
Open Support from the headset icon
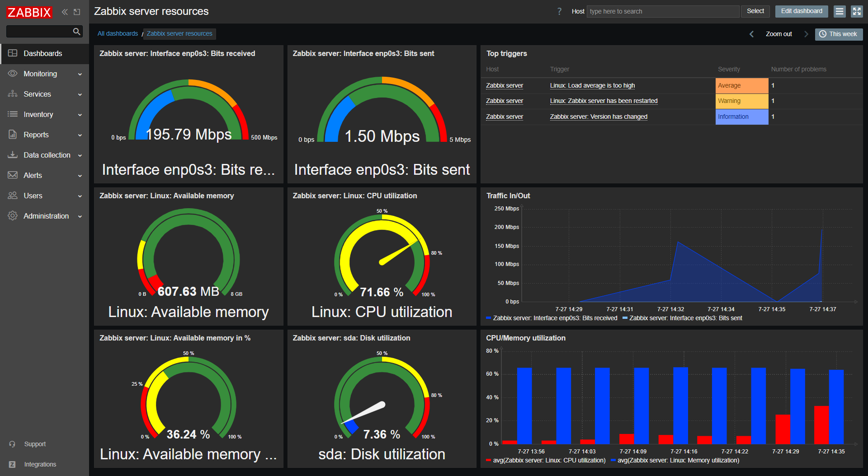(x=13, y=443)
